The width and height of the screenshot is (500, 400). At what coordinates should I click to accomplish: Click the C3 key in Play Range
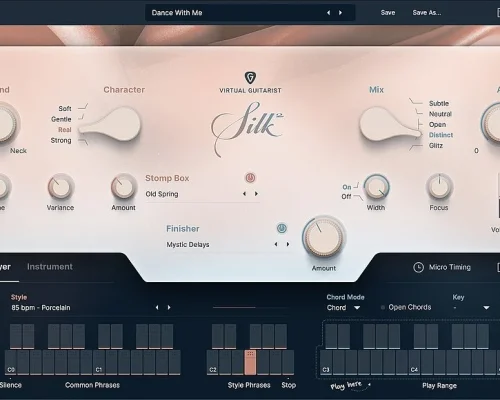click(x=326, y=362)
